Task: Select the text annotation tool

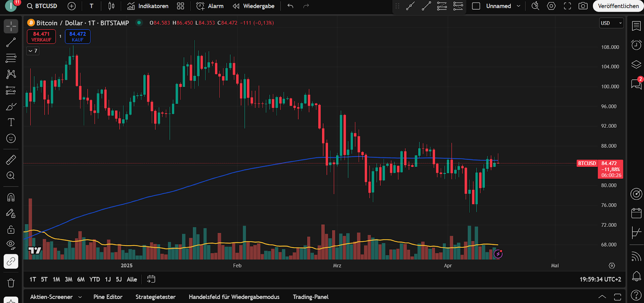Action: 11,122
